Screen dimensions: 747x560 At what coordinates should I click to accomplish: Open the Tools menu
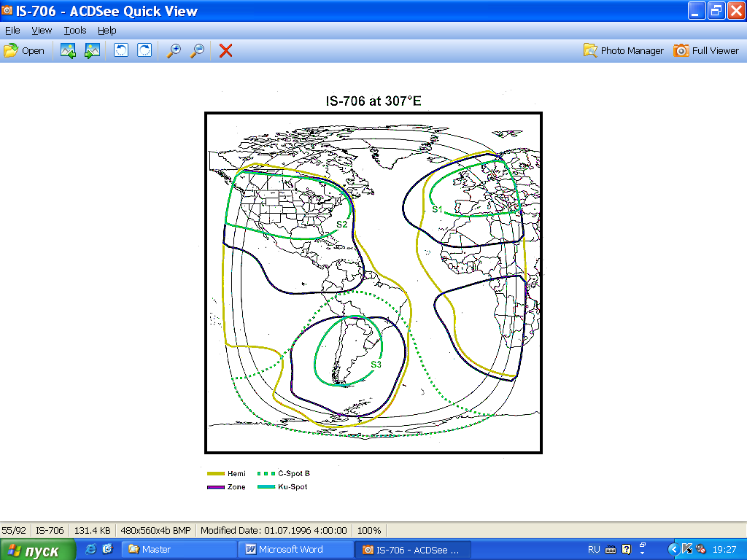click(x=75, y=31)
